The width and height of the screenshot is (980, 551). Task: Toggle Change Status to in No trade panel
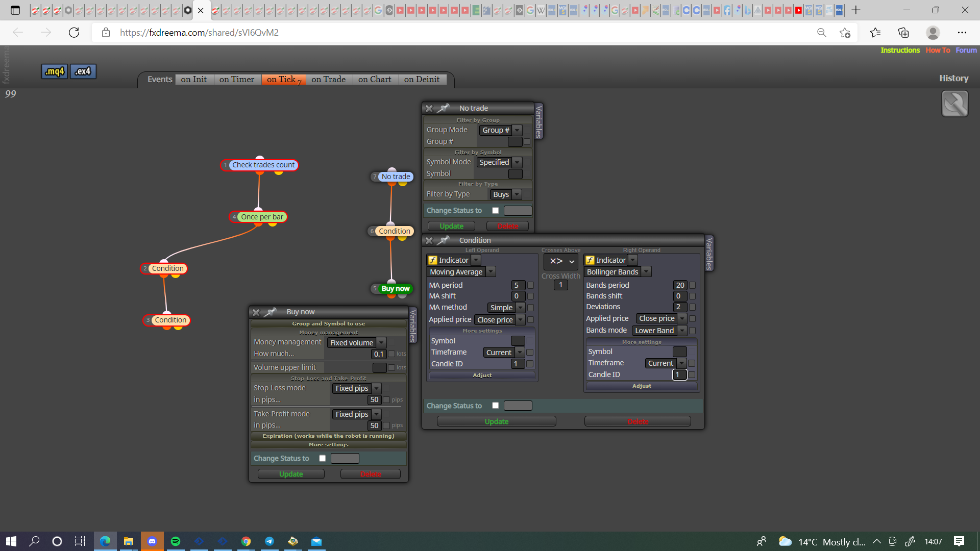[495, 210]
